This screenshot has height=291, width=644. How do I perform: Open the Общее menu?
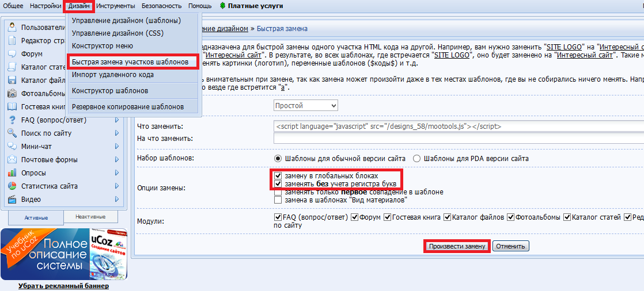click(x=13, y=6)
